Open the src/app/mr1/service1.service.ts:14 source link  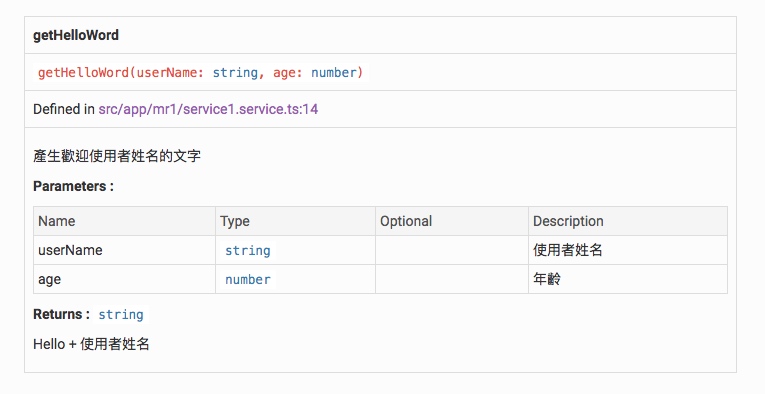(208, 109)
